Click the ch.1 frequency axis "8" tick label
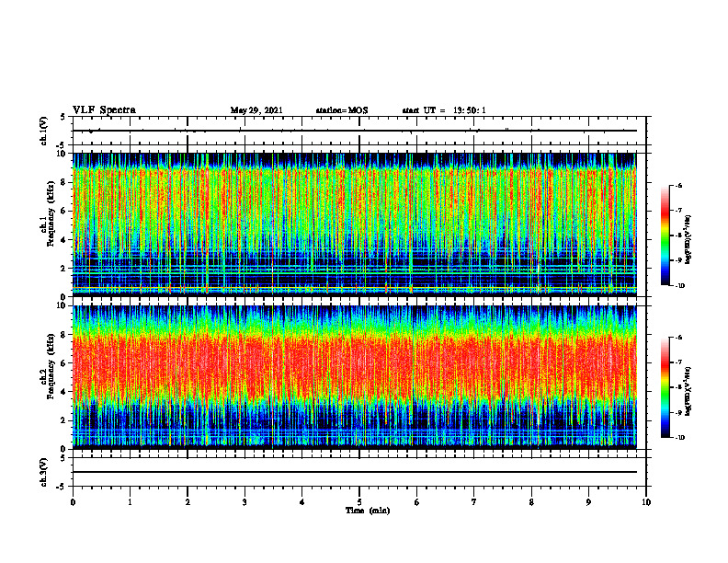Image resolution: width=728 pixels, height=563 pixels. [64, 182]
